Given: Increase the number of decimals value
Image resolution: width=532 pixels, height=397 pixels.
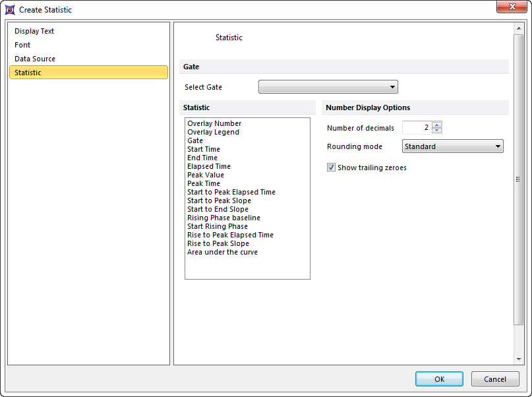Looking at the screenshot, I should 437,125.
